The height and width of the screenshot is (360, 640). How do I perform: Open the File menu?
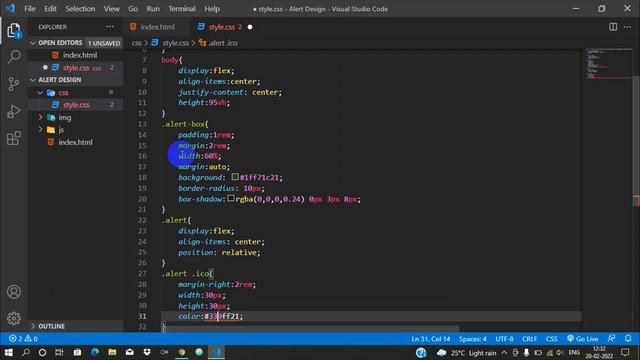(x=30, y=9)
